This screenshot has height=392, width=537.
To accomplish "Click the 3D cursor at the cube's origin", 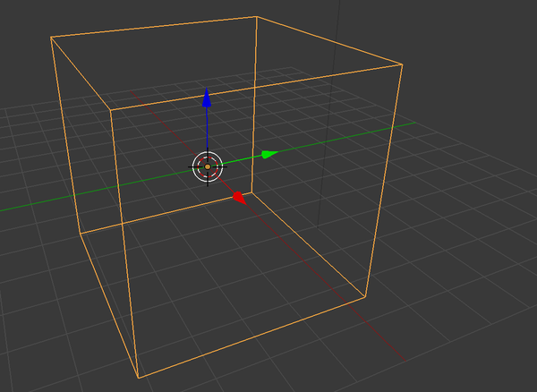I will (x=208, y=166).
